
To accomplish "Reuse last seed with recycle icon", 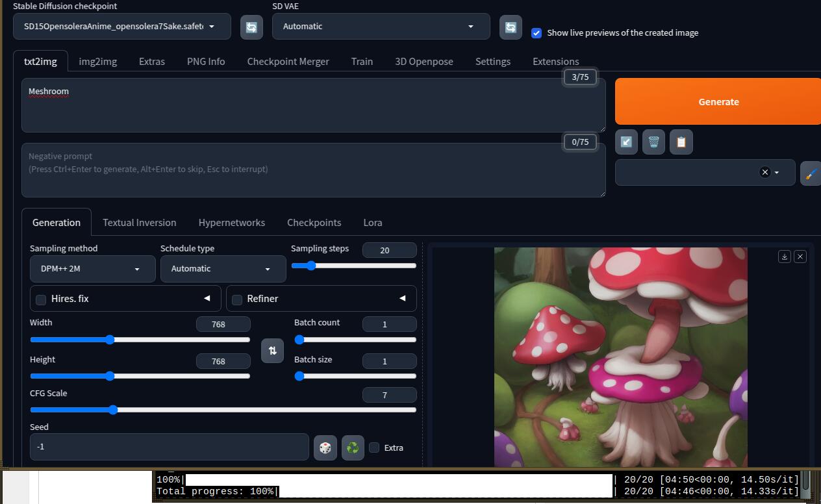I will 353,447.
